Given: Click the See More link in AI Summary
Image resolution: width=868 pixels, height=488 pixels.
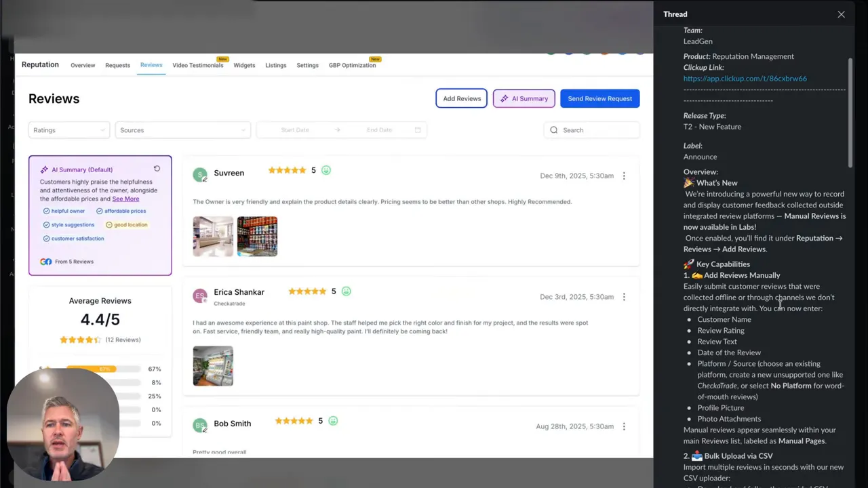Looking at the screenshot, I should (x=125, y=199).
